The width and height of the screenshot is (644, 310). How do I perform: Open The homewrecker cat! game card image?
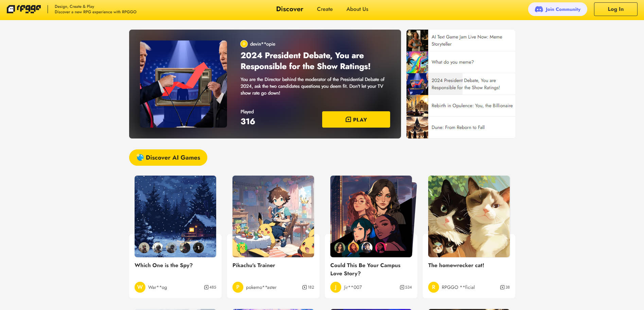pos(469,216)
